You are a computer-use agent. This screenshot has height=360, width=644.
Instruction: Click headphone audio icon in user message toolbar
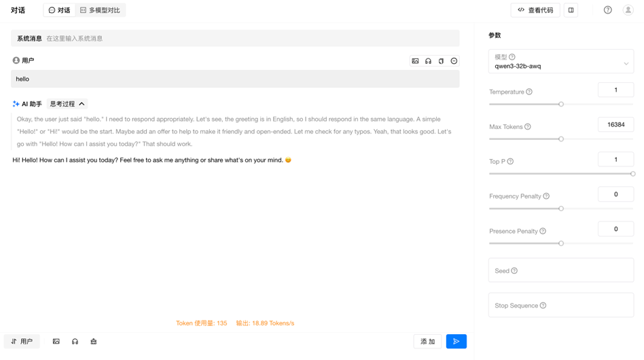coord(428,61)
